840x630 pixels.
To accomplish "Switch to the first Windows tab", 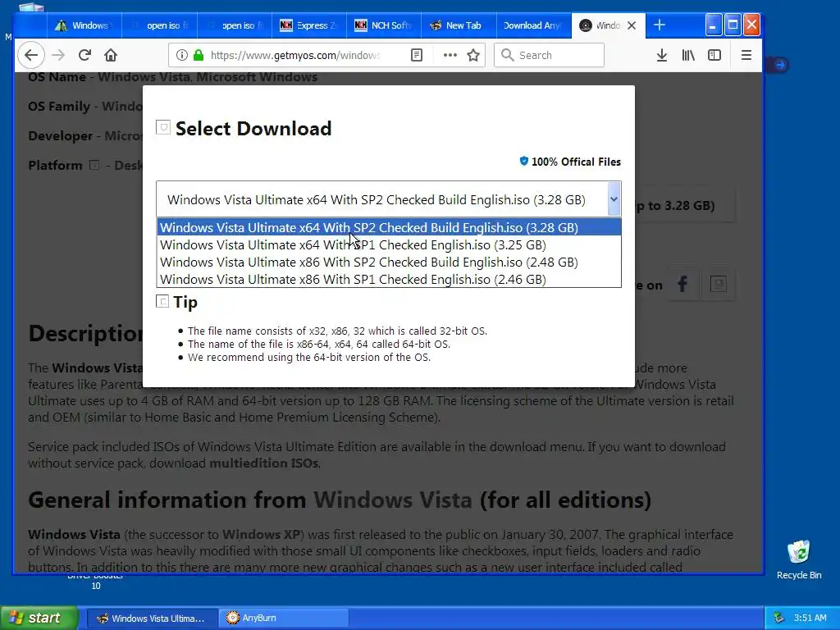I will pyautogui.click(x=84, y=25).
